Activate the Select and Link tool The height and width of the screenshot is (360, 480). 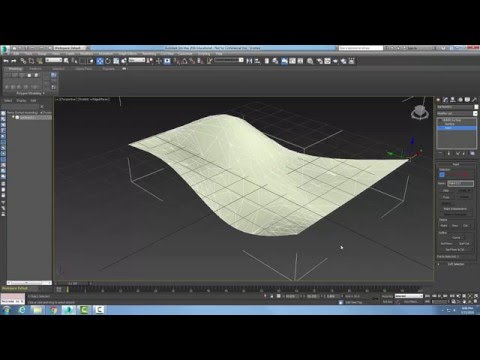pyautogui.click(x=23, y=61)
